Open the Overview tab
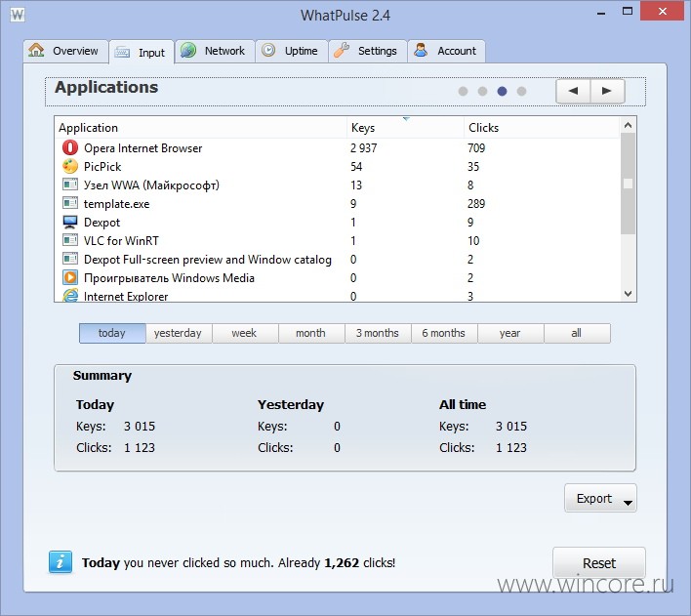 point(65,51)
